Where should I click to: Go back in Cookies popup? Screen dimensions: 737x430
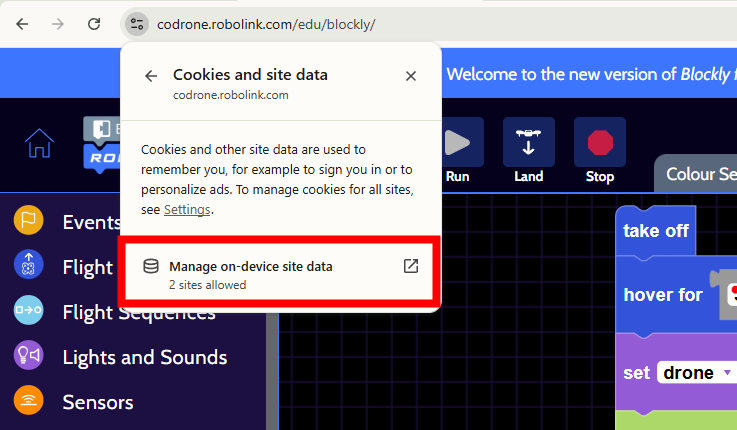[151, 76]
